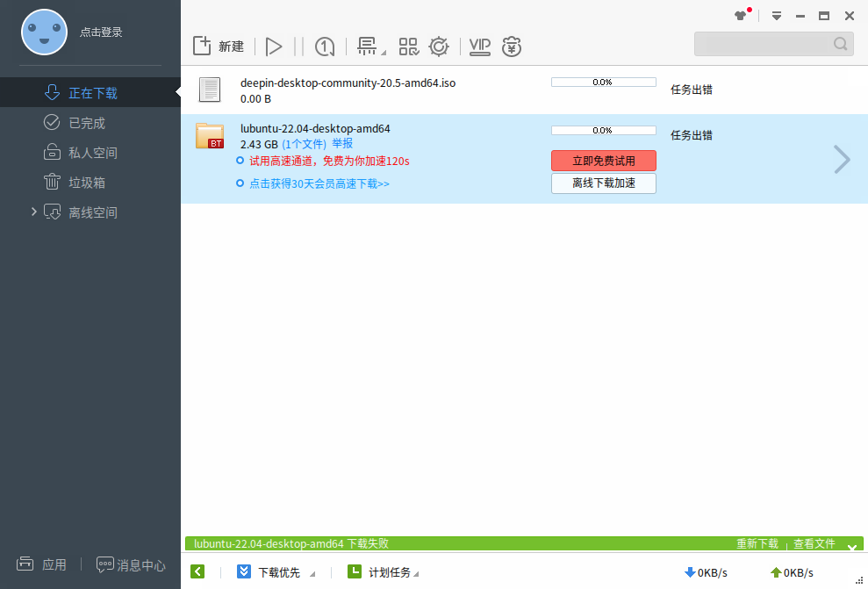Viewport: 868px width, 589px height.
Task: Click the skin hat icon with red dot
Action: coord(739,15)
